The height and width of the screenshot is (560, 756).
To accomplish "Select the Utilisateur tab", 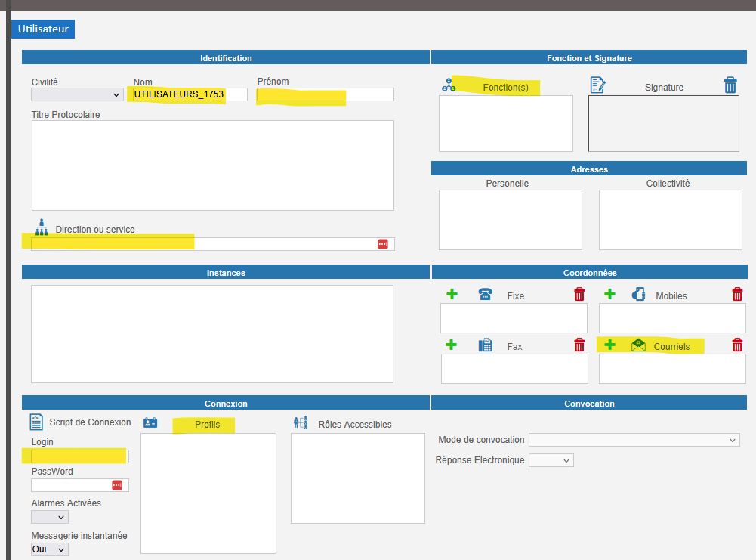I will [43, 29].
